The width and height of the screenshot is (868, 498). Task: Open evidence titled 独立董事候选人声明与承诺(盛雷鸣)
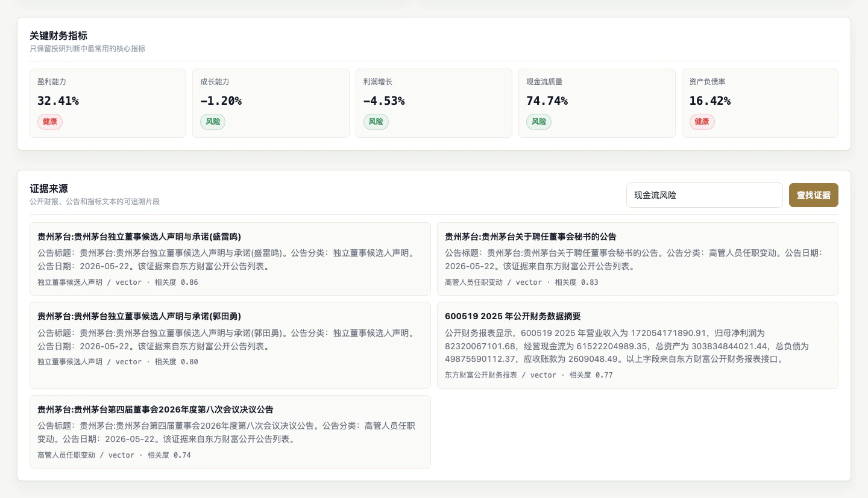tap(139, 237)
